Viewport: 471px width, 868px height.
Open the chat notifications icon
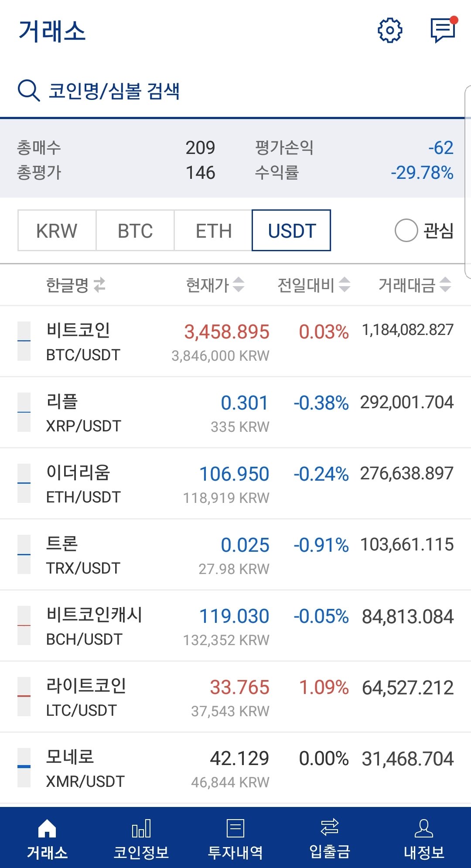[x=443, y=31]
